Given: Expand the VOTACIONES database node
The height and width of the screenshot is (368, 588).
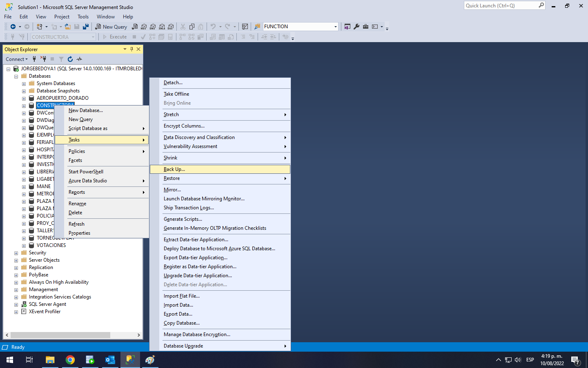Looking at the screenshot, I should click(x=24, y=246).
